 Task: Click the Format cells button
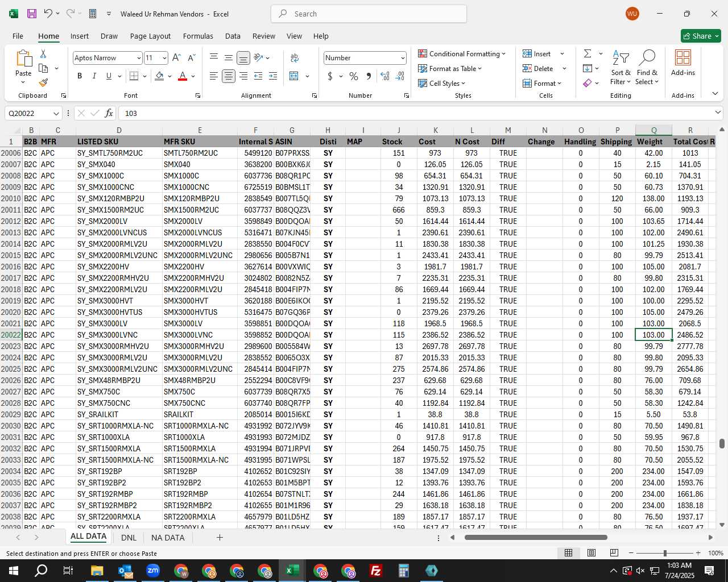coord(541,83)
